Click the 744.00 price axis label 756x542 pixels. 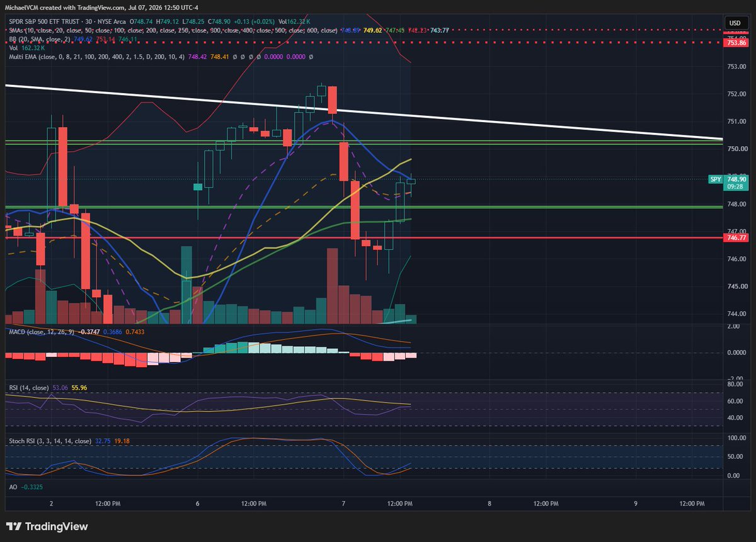coord(736,313)
